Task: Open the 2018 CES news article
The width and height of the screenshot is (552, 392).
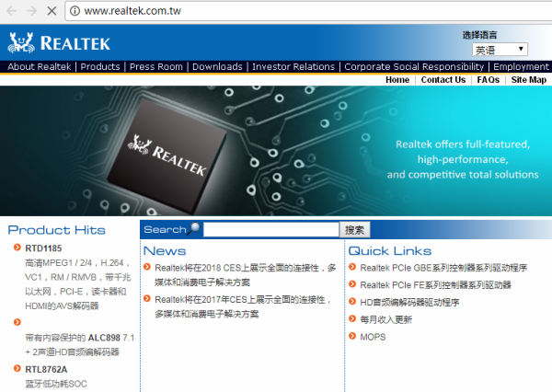Action: click(246, 275)
